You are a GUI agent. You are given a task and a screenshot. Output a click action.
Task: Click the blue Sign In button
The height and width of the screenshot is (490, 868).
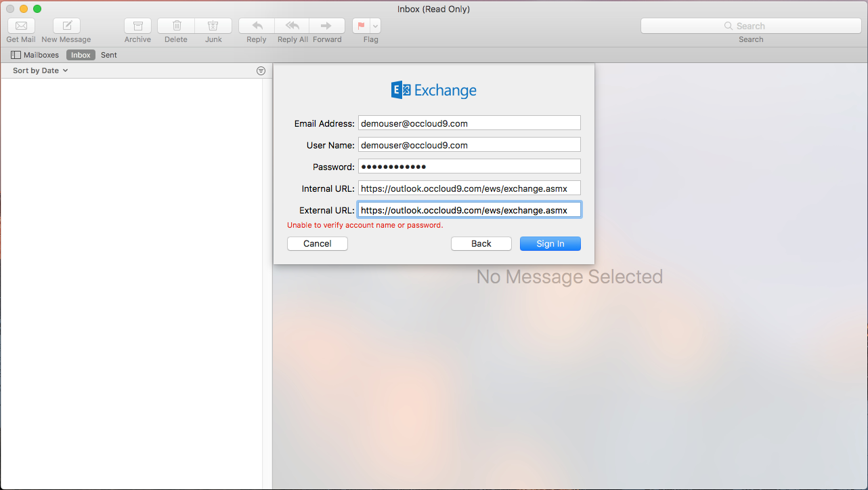(x=550, y=243)
